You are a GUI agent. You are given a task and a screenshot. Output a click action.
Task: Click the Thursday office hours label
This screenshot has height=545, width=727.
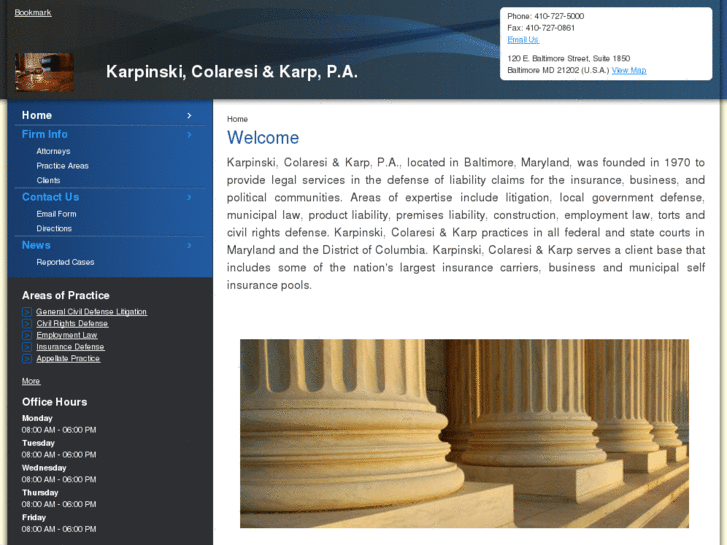tap(40, 493)
